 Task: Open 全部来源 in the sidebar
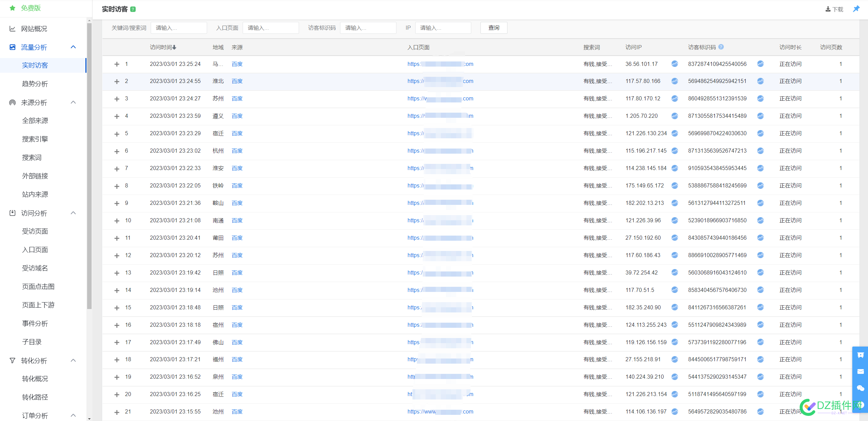point(35,121)
